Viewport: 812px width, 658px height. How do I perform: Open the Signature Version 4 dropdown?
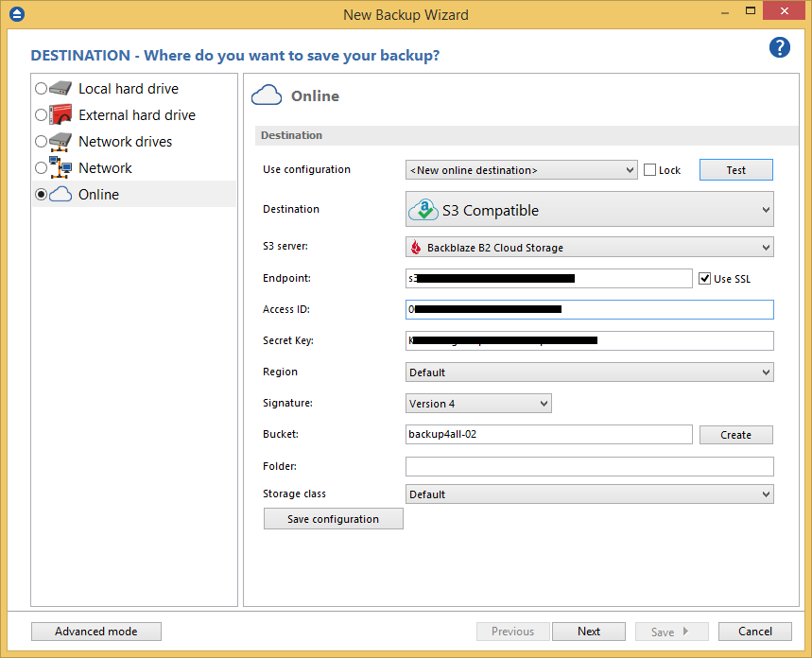[478, 403]
